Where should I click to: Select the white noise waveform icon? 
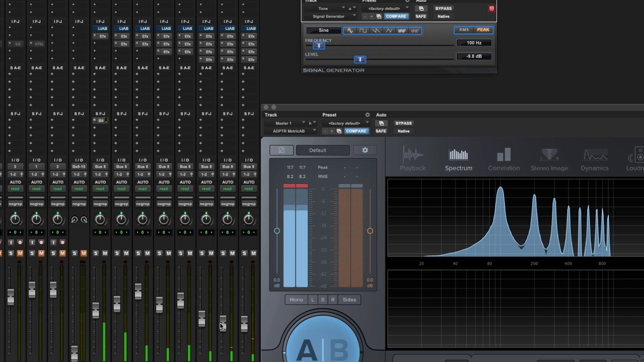pyautogui.click(x=401, y=31)
